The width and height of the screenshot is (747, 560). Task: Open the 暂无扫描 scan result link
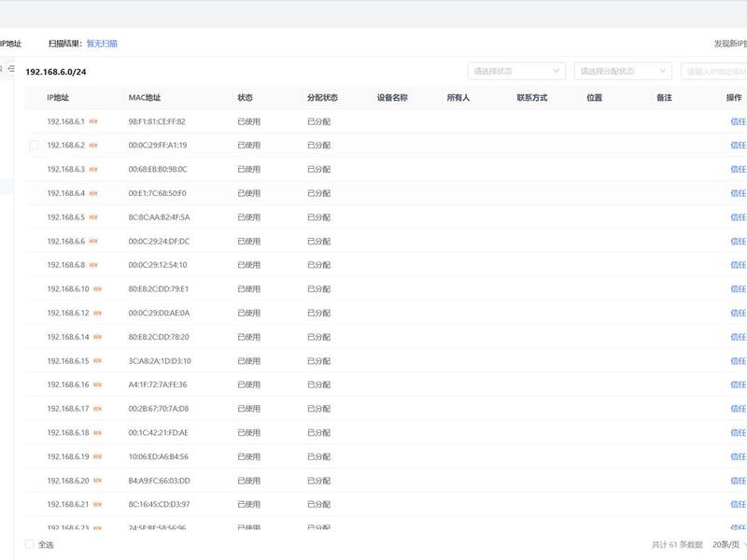102,43
